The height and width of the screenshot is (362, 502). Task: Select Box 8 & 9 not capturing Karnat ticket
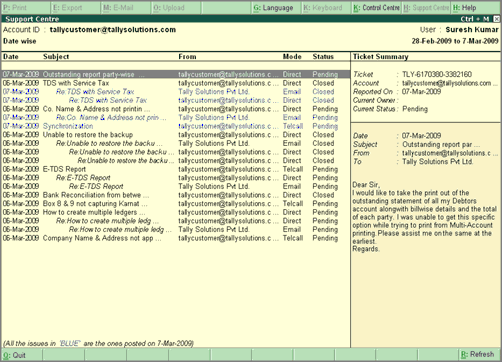pos(176,204)
